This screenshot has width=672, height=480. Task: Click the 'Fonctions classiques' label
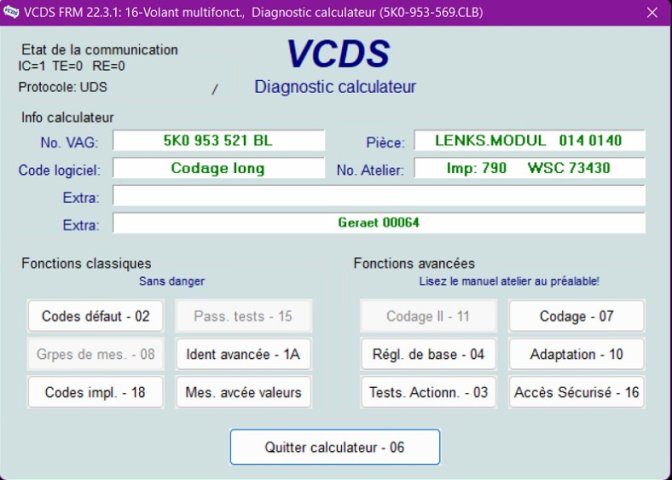pos(86,263)
